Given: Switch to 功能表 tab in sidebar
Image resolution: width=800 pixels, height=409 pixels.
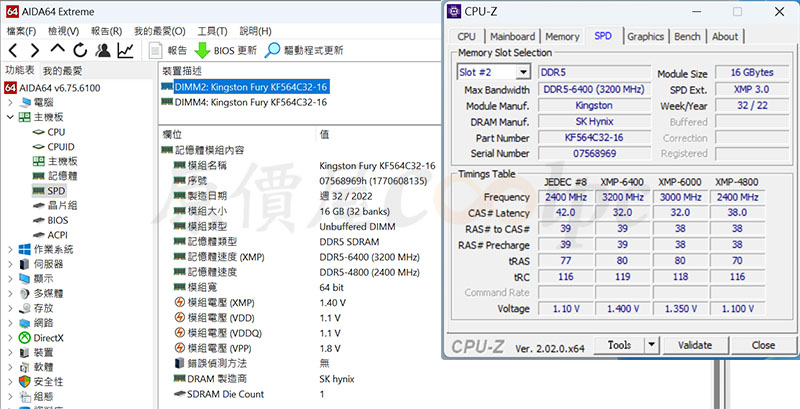Looking at the screenshot, I should [x=20, y=70].
